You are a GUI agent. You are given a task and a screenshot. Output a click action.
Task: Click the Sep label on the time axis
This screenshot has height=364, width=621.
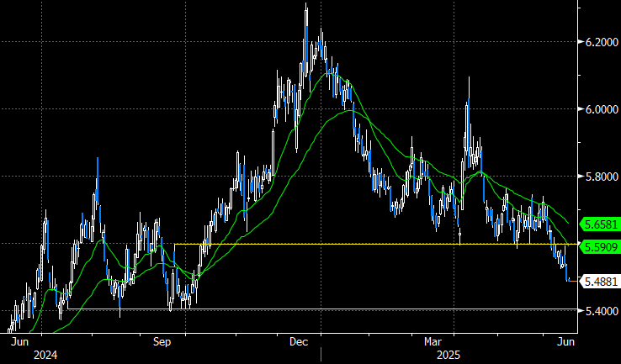tap(162, 342)
